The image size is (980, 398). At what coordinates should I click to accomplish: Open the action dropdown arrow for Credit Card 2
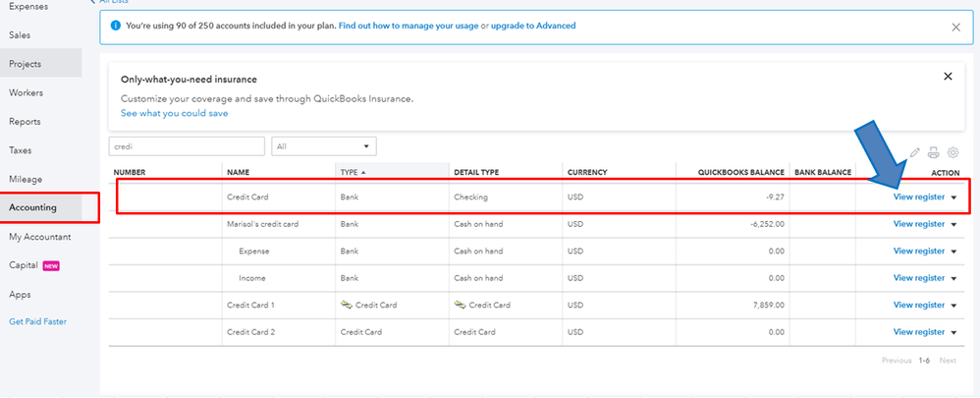(x=953, y=333)
